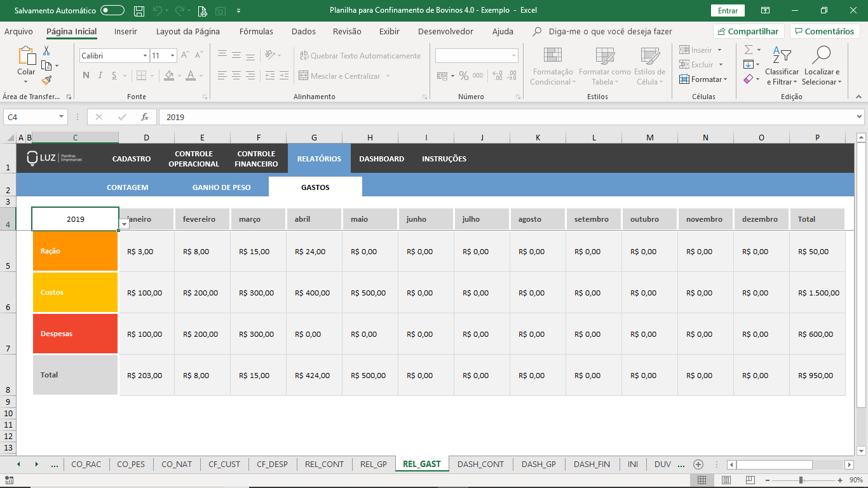Switch to Page Layout view in status bar
Image resolution: width=868 pixels, height=488 pixels.
[x=726, y=480]
